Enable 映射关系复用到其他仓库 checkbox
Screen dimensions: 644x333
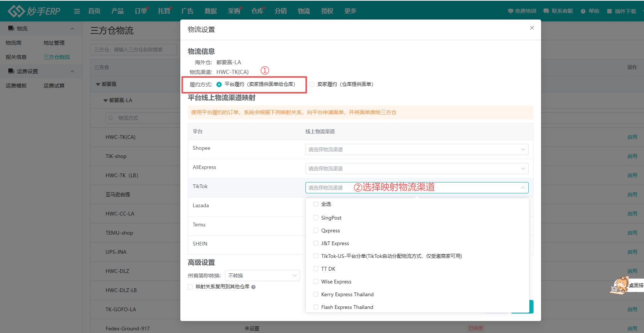tap(190, 287)
